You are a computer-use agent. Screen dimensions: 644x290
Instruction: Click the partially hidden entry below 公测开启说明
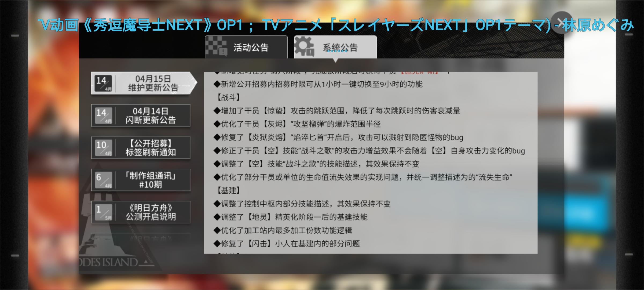[141, 237]
